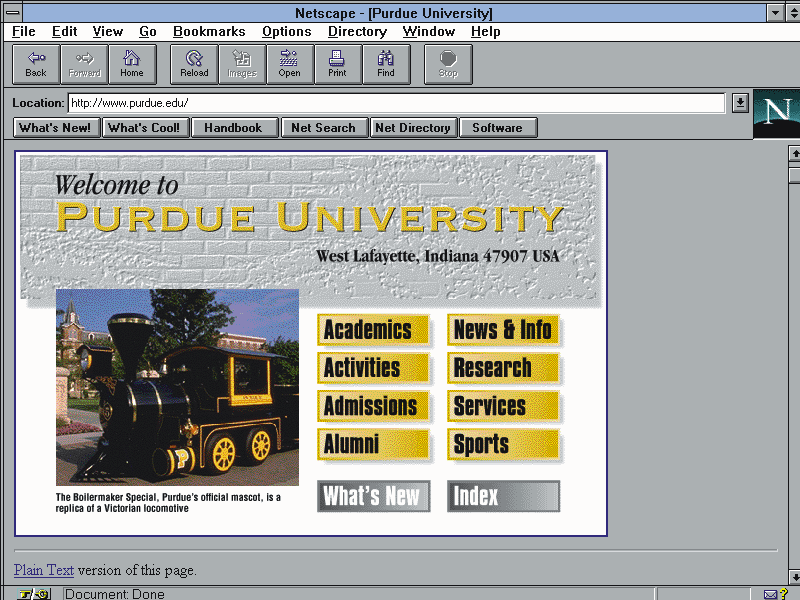This screenshot has height=600, width=800.
Task: Click the Purdue University banner heading
Action: point(310,217)
